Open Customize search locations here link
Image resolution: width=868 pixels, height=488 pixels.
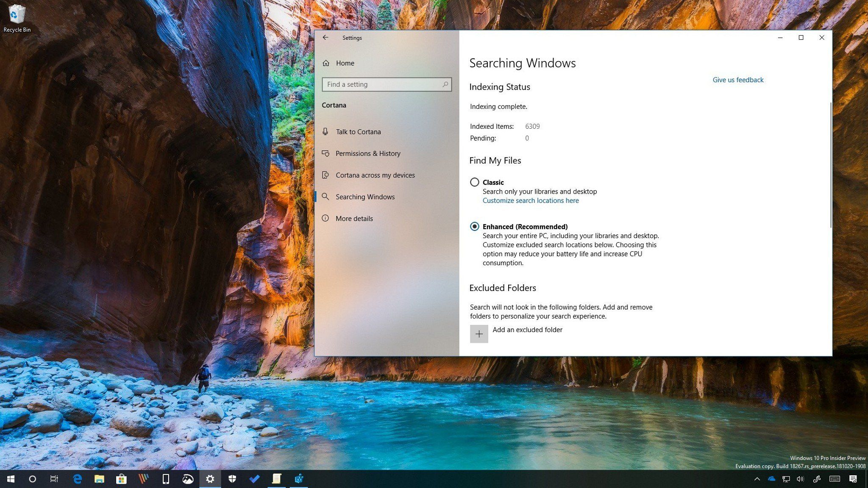(x=531, y=201)
